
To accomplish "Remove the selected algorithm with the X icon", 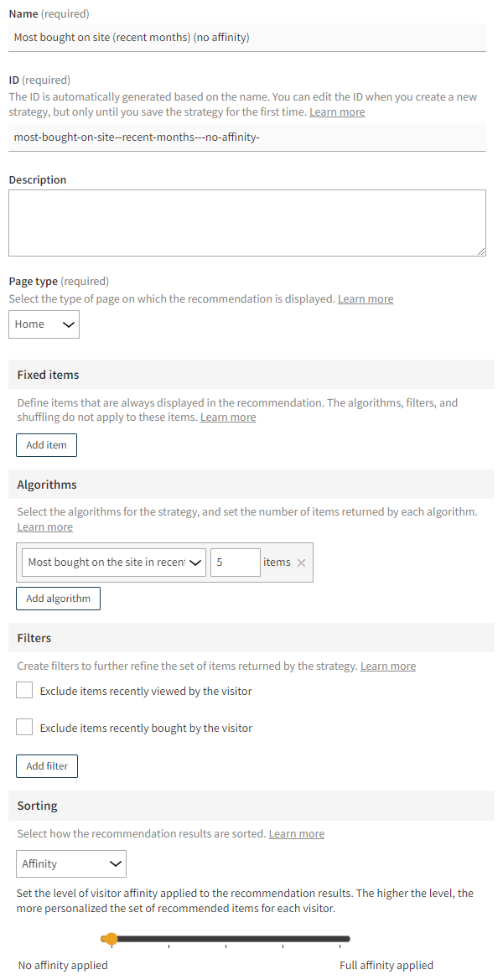I will tap(301, 562).
